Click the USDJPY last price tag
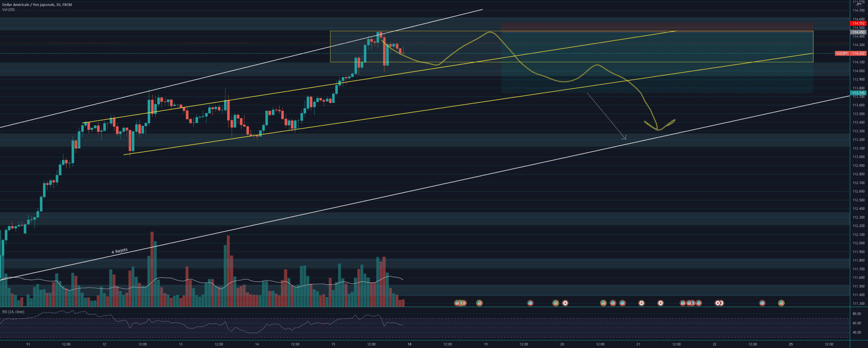This screenshot has width=868, height=348. click(x=851, y=54)
